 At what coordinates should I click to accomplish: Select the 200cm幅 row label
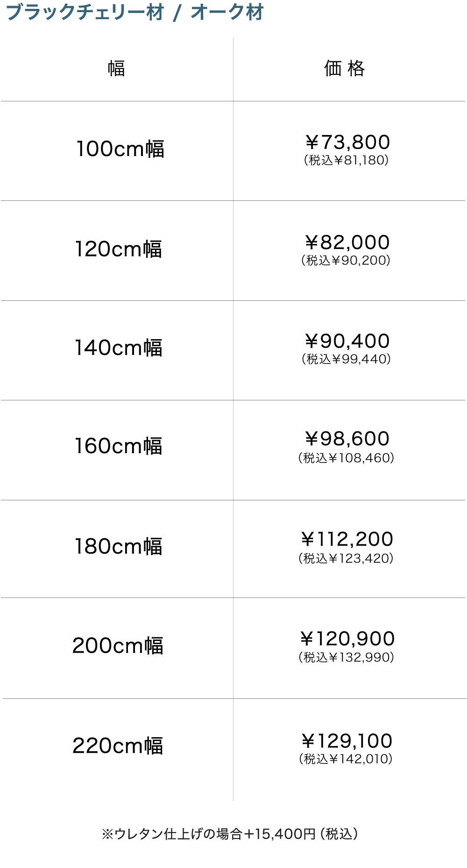118,646
